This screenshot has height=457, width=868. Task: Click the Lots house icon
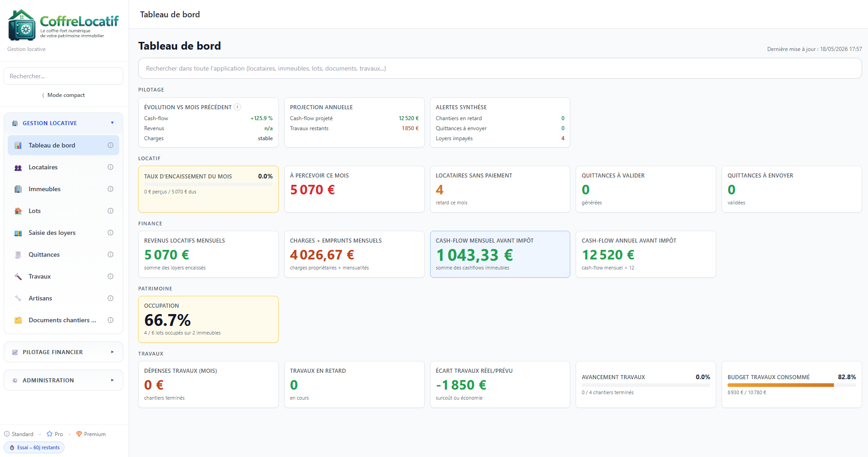pos(18,211)
